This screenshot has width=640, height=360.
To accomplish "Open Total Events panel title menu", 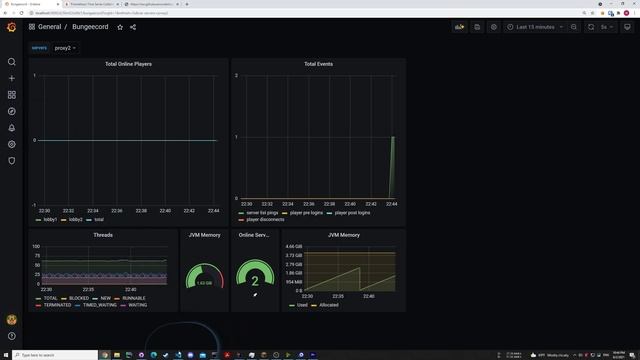I will [x=318, y=64].
